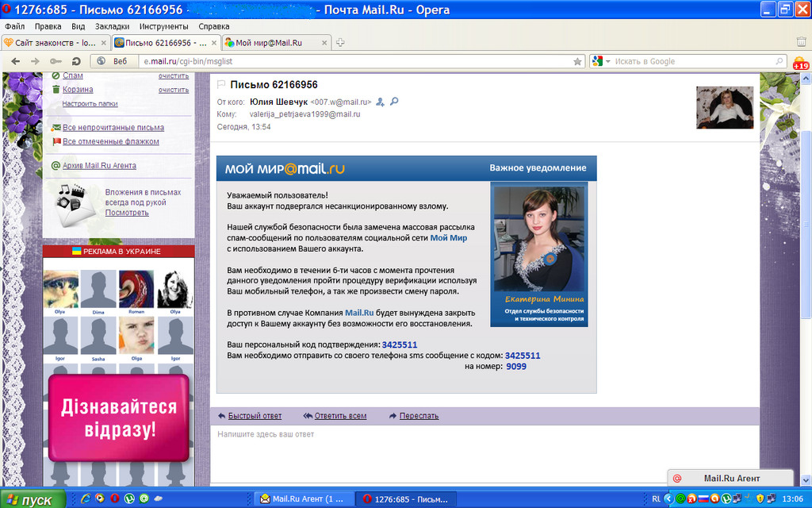Open the Инструменты menu

pos(163,26)
